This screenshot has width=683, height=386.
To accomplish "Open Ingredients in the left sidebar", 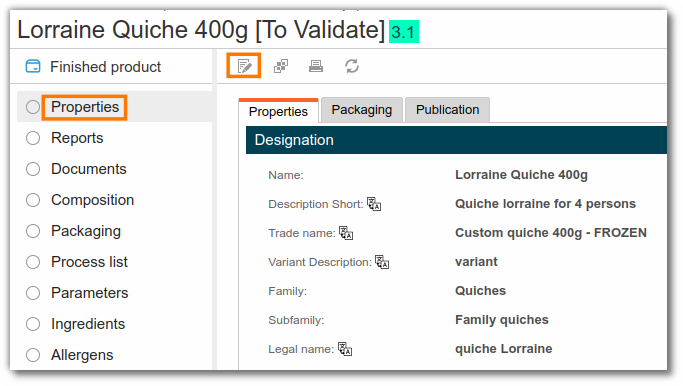I will pos(88,324).
